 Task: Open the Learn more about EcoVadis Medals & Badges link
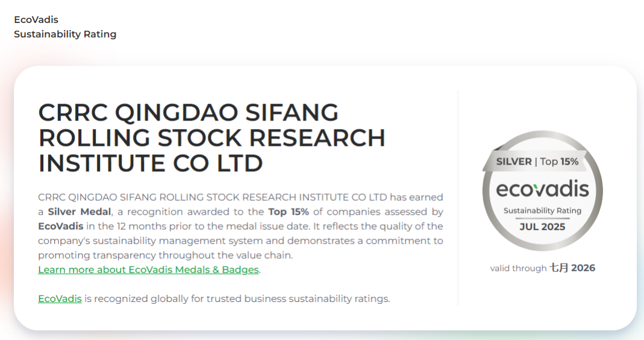pos(148,269)
